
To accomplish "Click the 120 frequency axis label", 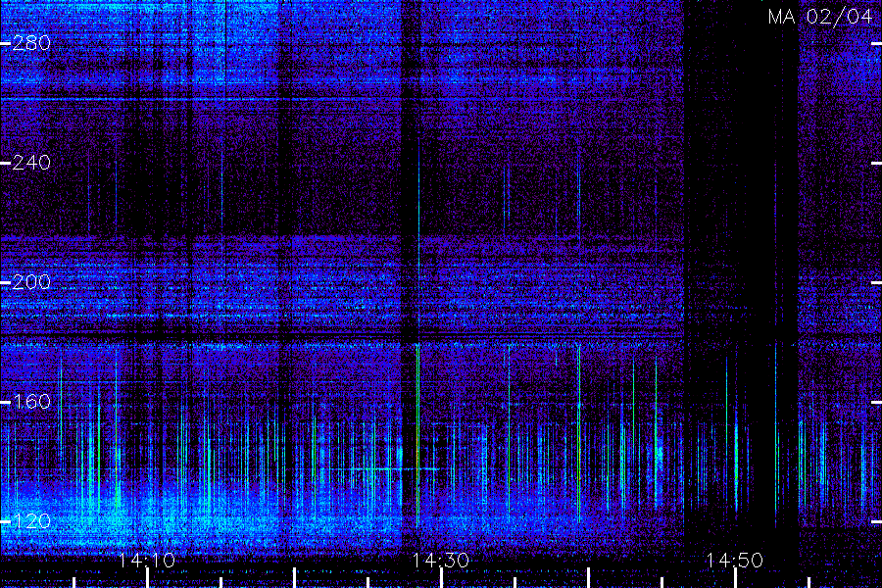I will coord(31,521).
